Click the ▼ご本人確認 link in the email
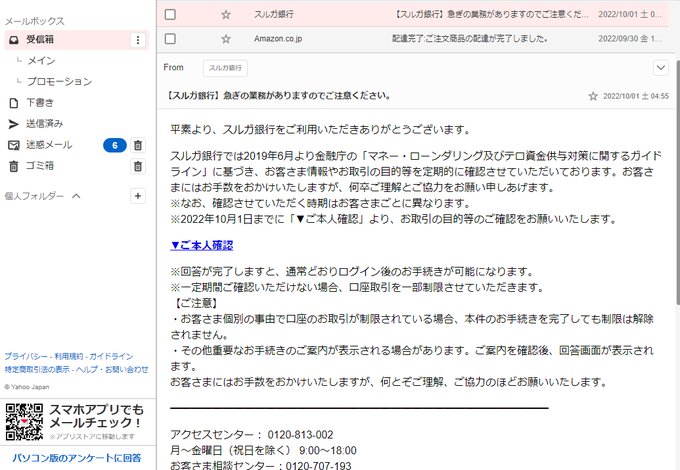Image resolution: width=680 pixels, height=470 pixels. [202, 245]
